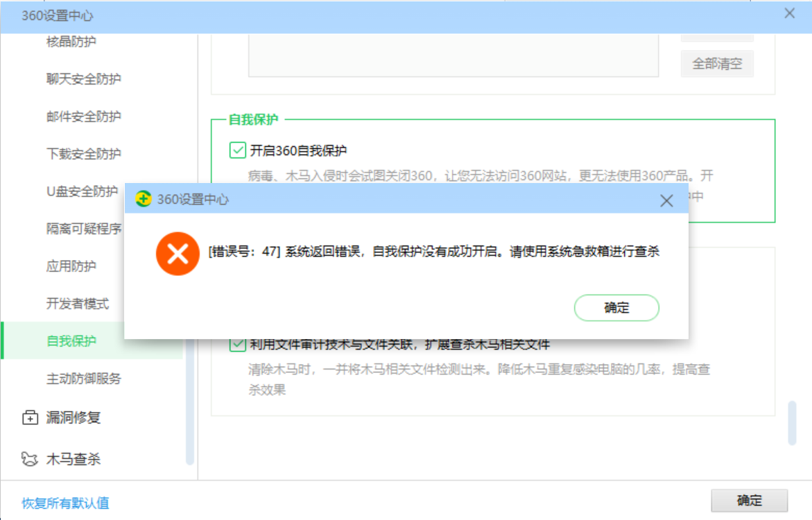Image resolution: width=812 pixels, height=520 pixels.
Task: Select U盘安全防护 in the sidebar
Action: click(83, 191)
